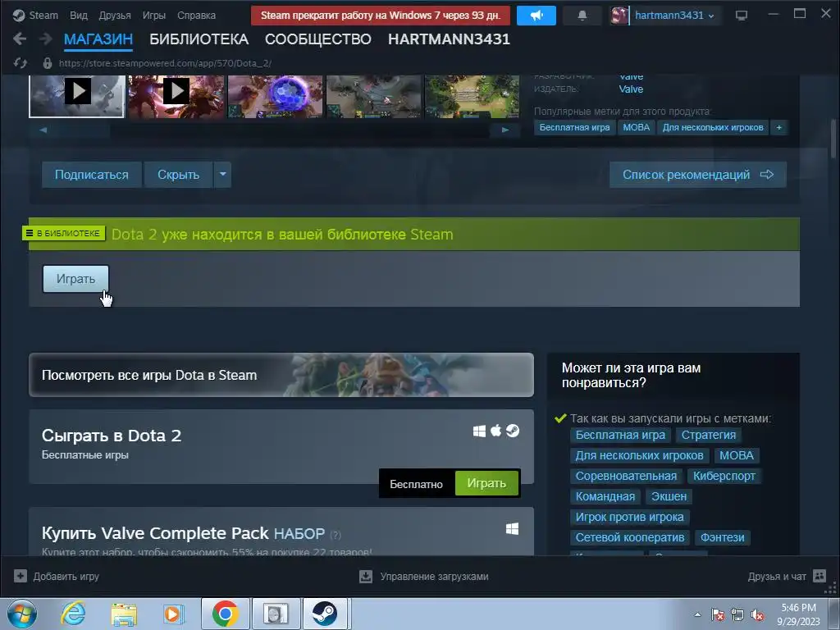The image size is (840, 630).
Task: Click the Steam logo in the menu bar
Action: pos(19,15)
